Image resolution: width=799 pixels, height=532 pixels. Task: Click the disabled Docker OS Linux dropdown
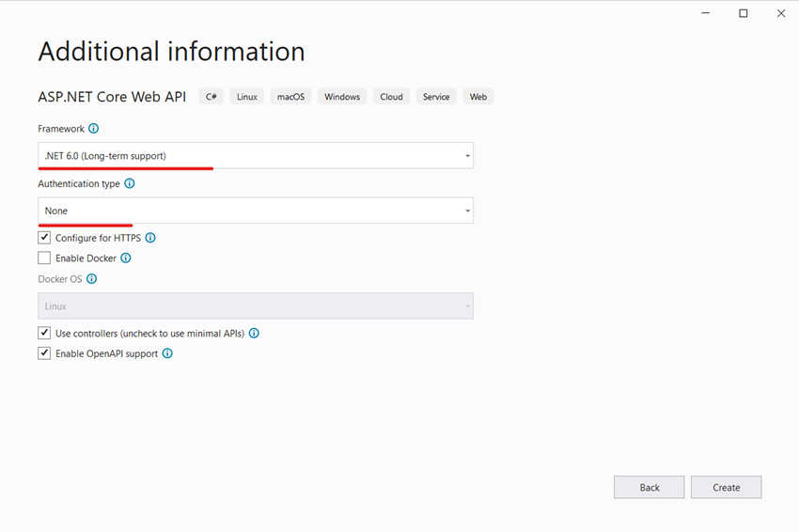[256, 305]
